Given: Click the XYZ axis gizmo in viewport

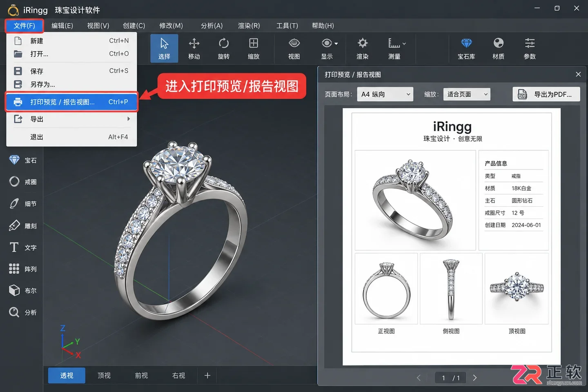Looking at the screenshot, I should [x=70, y=342].
